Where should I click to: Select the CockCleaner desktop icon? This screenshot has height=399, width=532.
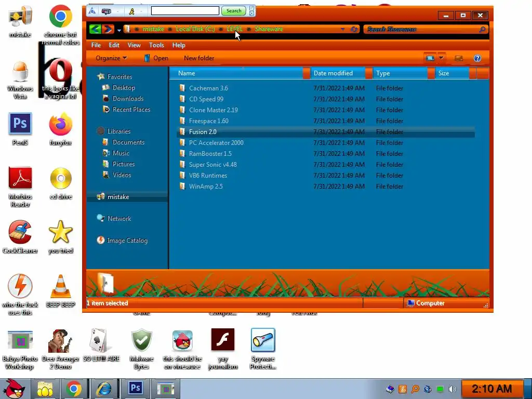click(20, 237)
